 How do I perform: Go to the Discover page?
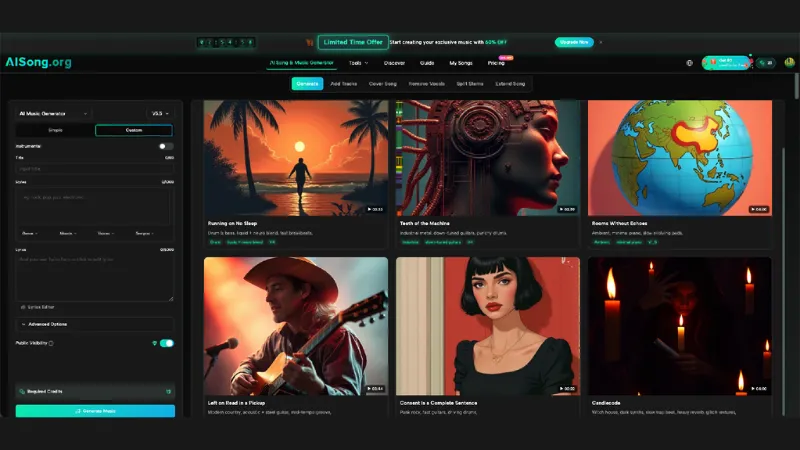pos(394,63)
